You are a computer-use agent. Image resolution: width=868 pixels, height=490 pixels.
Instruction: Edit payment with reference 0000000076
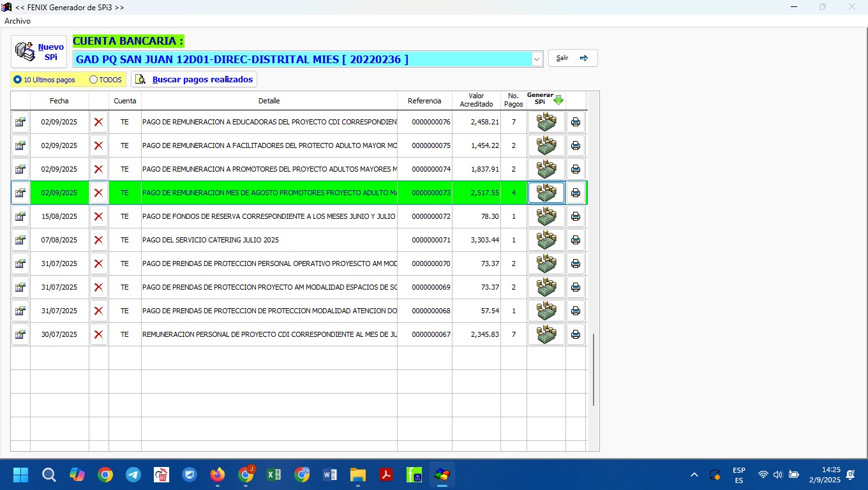pyautogui.click(x=20, y=122)
